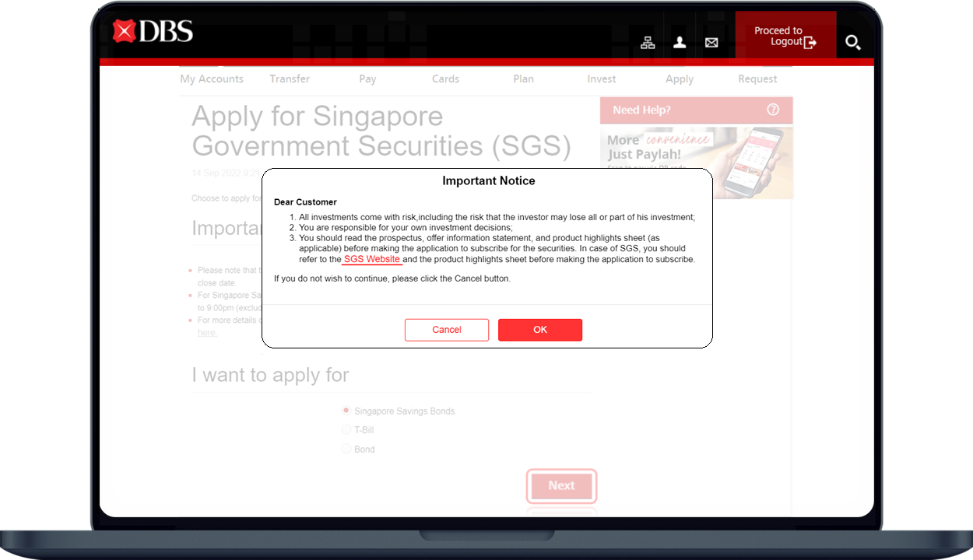Click the search magnifier icon
Image resolution: width=973 pixels, height=560 pixels.
pyautogui.click(x=852, y=43)
